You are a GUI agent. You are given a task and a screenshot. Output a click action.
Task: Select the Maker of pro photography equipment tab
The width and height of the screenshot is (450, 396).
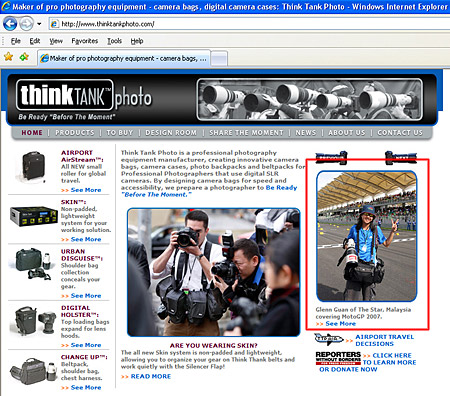coord(124,58)
